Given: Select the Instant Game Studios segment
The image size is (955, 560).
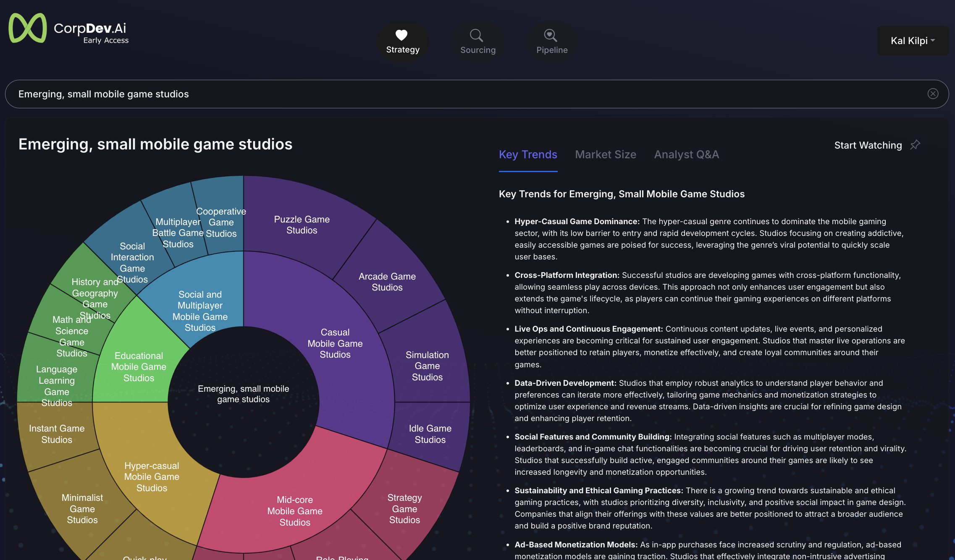Looking at the screenshot, I should click(x=57, y=434).
